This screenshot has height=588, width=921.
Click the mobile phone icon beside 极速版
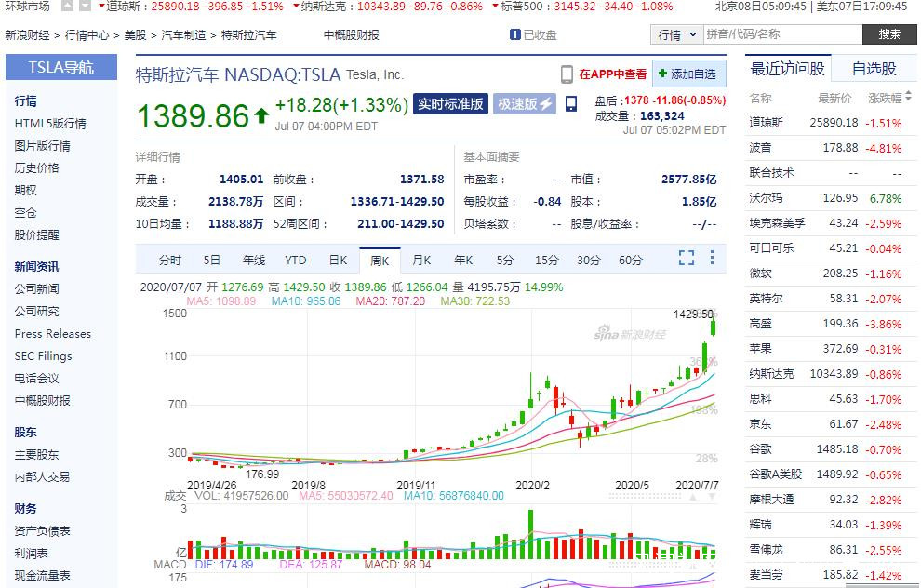571,104
